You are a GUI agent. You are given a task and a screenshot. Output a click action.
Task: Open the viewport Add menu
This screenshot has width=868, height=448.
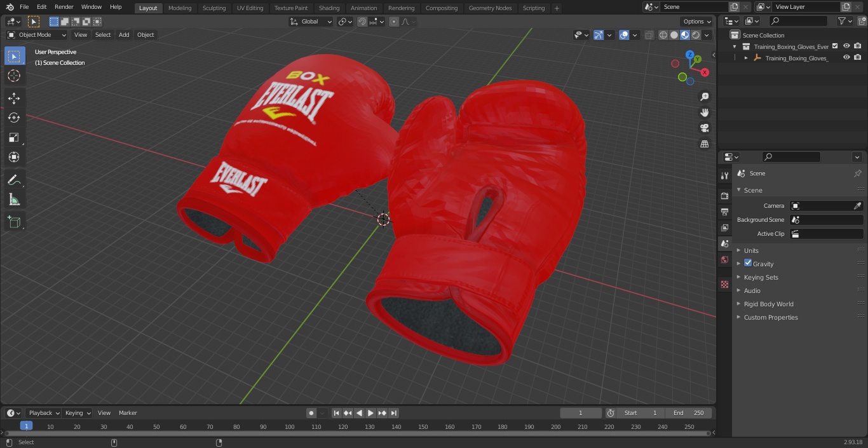124,35
